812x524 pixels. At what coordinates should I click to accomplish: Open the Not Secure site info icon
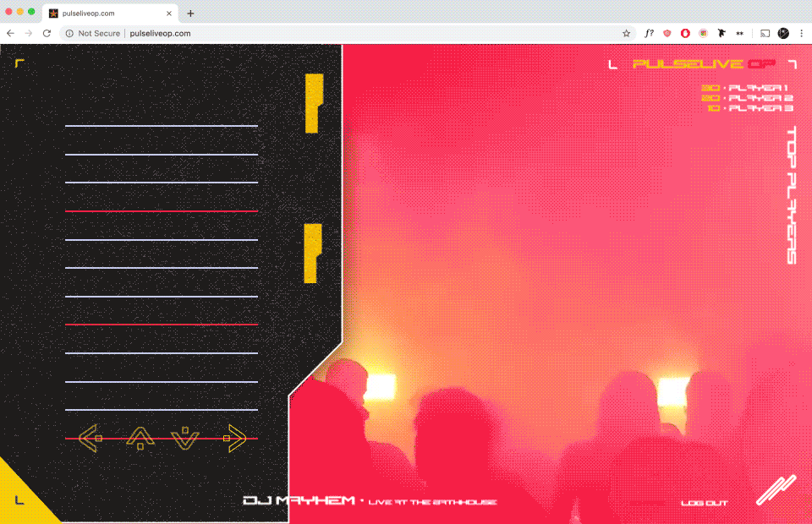point(69,33)
